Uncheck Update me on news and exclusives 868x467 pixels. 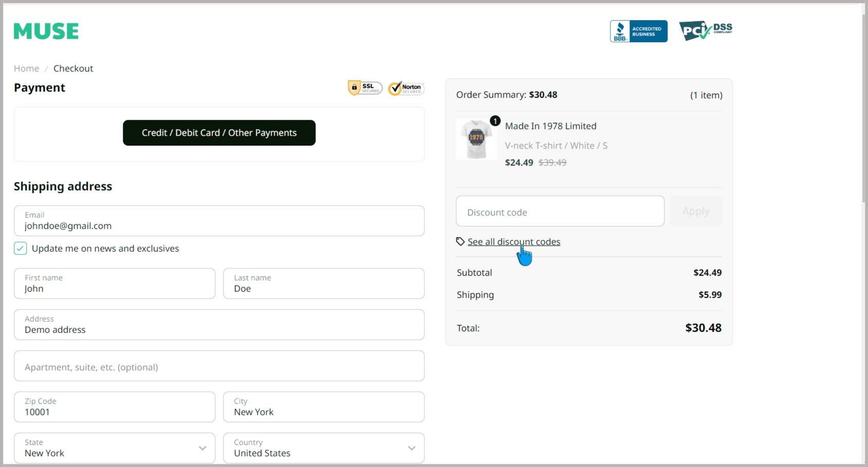[x=20, y=248]
